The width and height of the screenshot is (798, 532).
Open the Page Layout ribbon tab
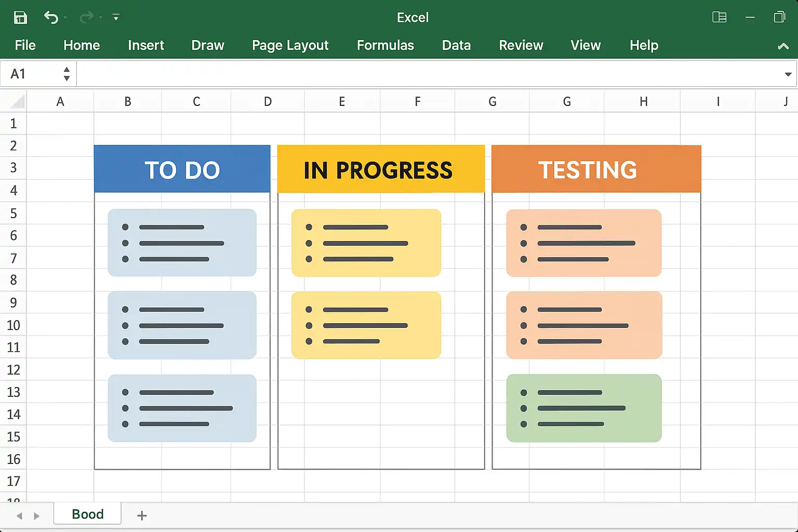[x=290, y=45]
